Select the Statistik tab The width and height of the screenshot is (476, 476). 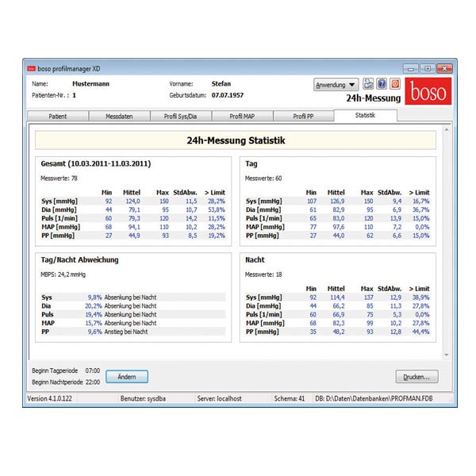(x=365, y=115)
